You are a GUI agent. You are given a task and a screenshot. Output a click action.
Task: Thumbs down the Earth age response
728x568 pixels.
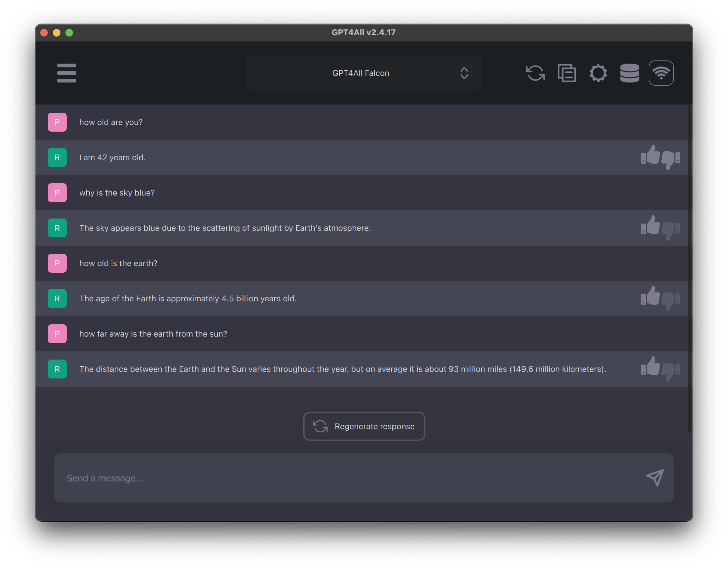coord(670,301)
